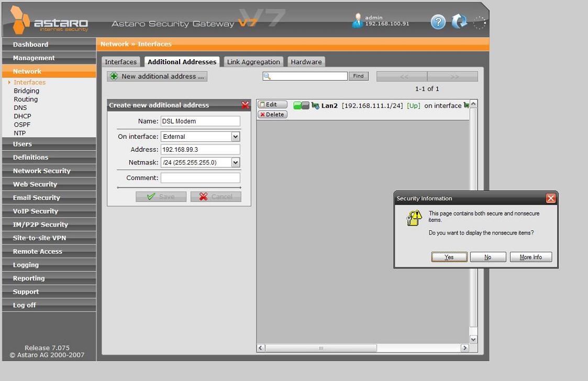This screenshot has height=381, width=588.
Task: Open the Email Security menu
Action: click(x=49, y=198)
